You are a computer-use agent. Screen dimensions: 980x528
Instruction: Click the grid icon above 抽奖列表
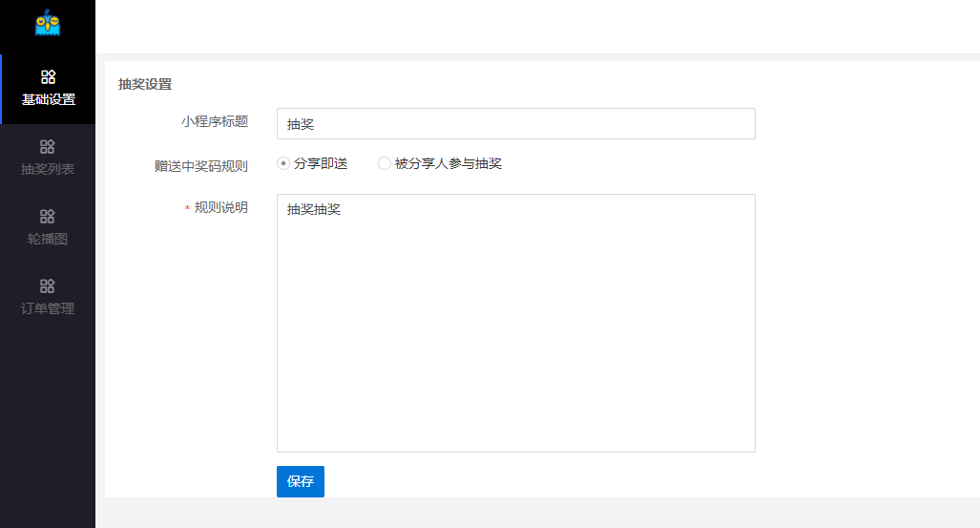[48, 146]
